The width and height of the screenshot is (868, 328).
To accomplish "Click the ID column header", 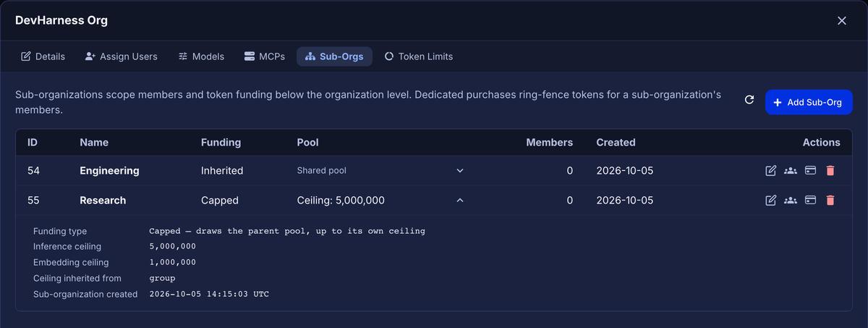I will click(x=33, y=143).
